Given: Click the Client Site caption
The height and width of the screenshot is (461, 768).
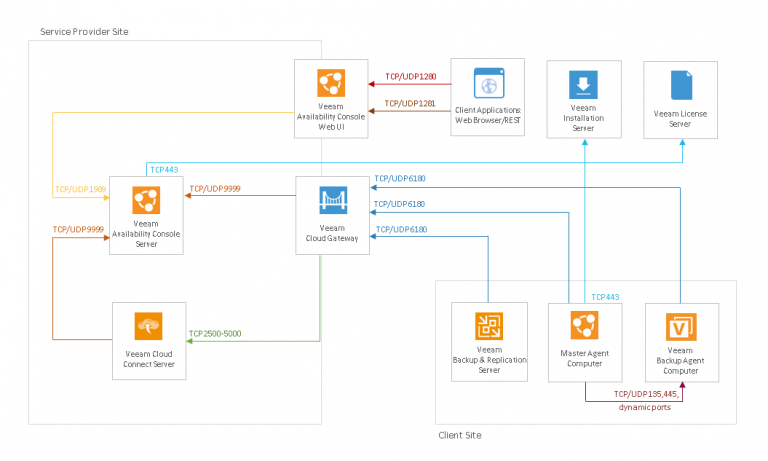Looking at the screenshot, I should coord(460,435).
